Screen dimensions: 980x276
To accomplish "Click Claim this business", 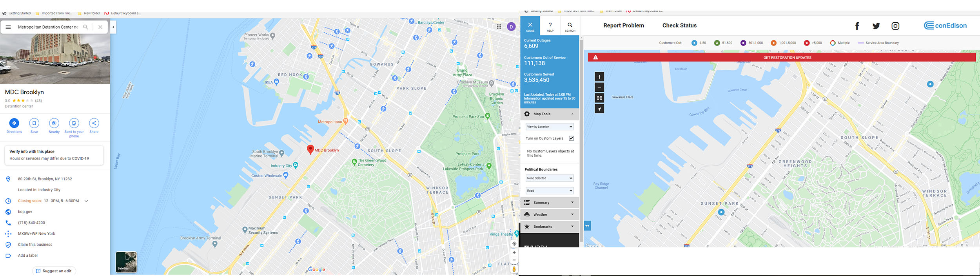I will 35,245.
